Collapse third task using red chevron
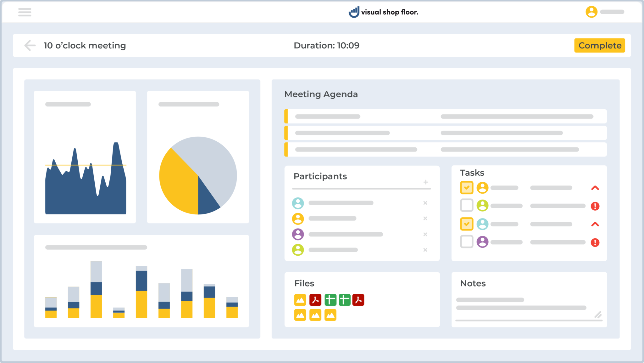The image size is (644, 363). [595, 224]
